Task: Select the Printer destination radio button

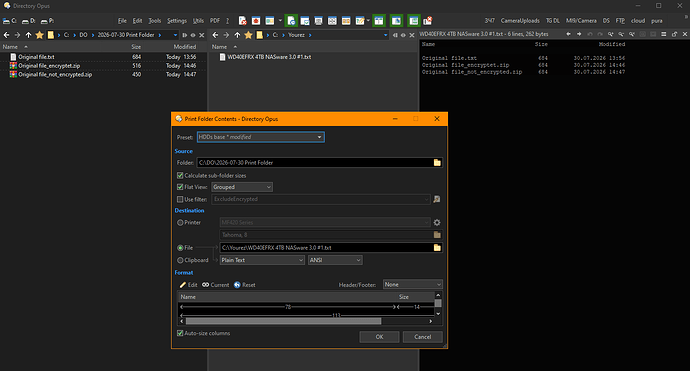Action: point(180,223)
